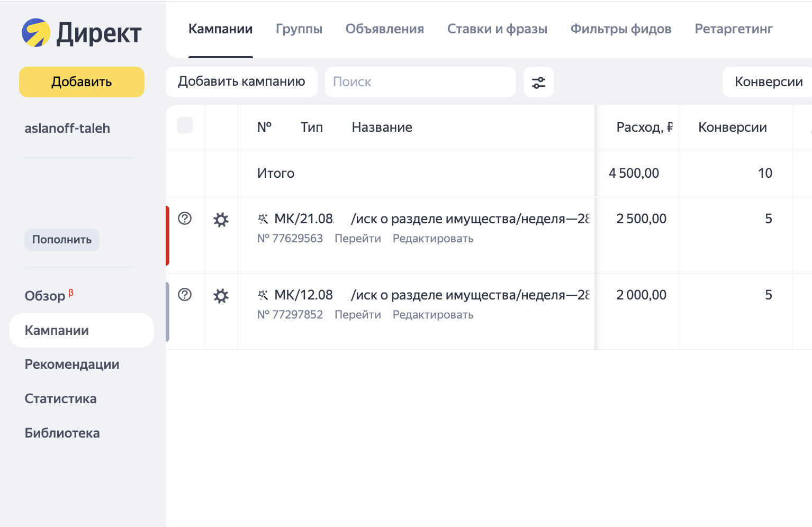Switch to the Ставки и фразы tab
Image resolution: width=812 pixels, height=527 pixels.
pyautogui.click(x=497, y=29)
